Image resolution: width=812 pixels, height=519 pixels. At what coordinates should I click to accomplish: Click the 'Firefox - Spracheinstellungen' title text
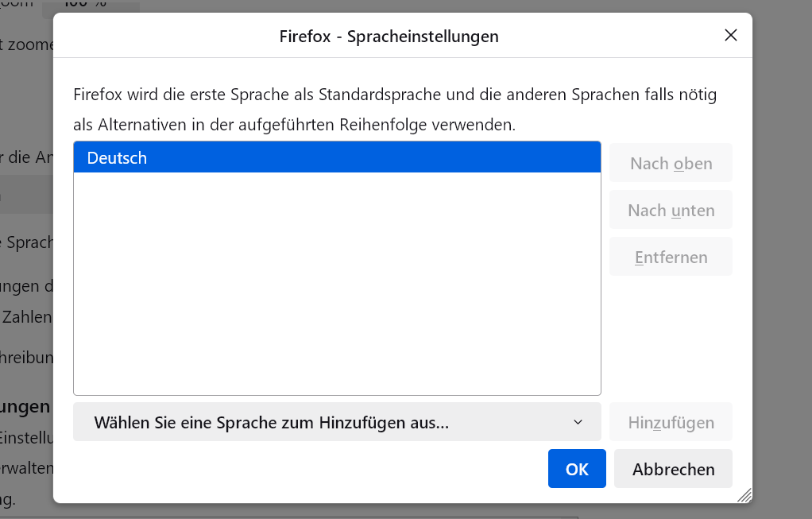point(389,36)
